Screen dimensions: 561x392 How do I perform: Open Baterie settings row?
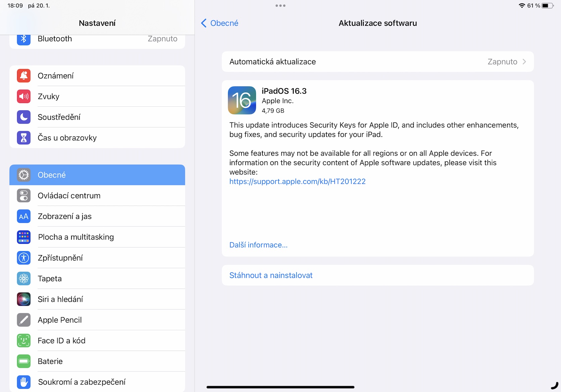pos(97,361)
